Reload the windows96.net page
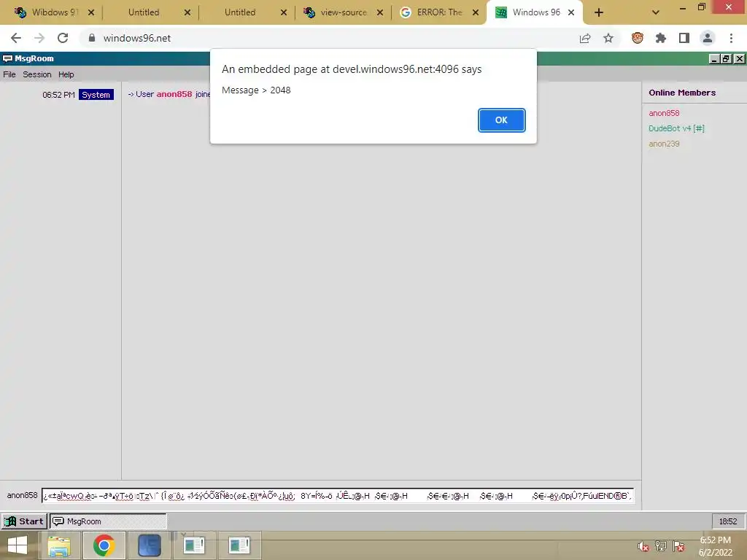747x560 pixels. point(63,38)
